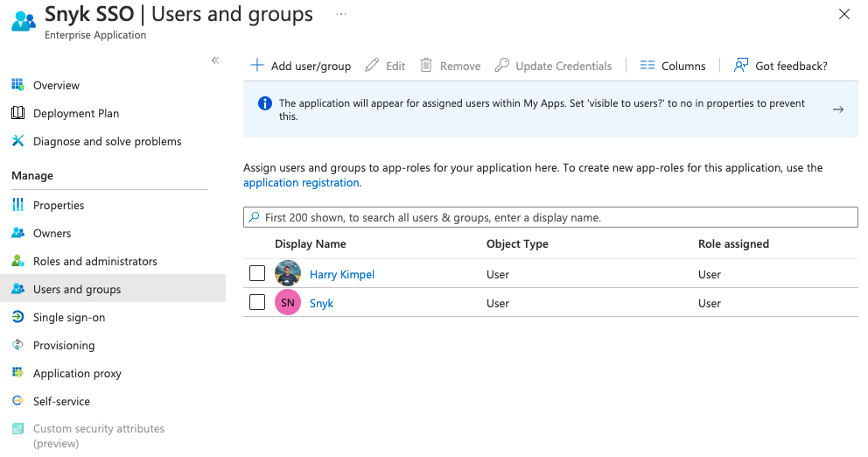Screen dimensions: 868x457
Task: Click the Custom security attributes icon
Action: click(x=17, y=429)
